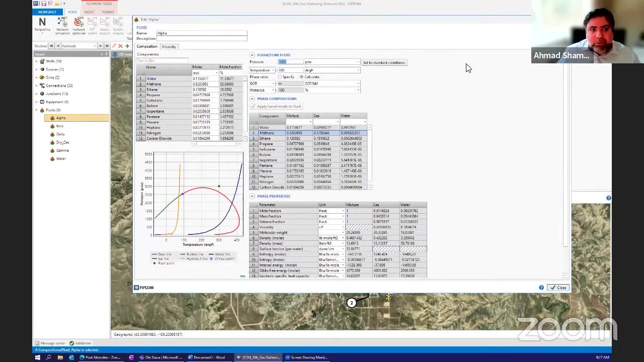Select the Calculate phase ratio option
This screenshot has height=362, width=644.
[301, 77]
